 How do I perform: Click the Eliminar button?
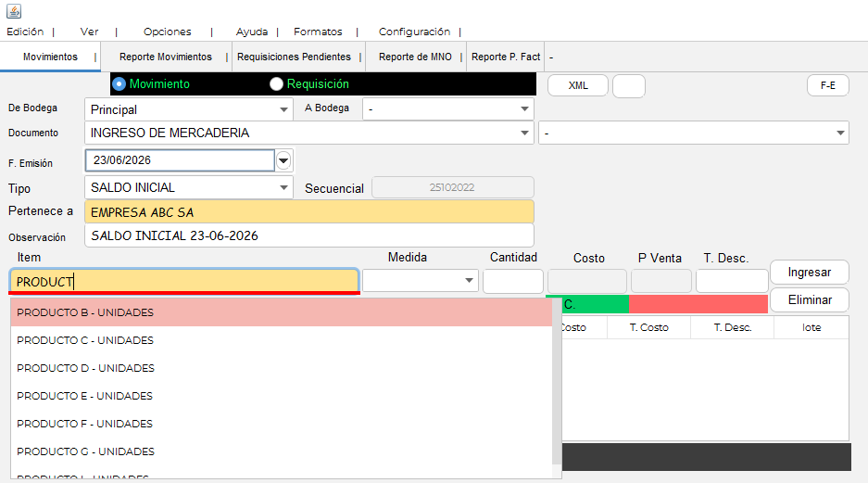coord(810,299)
